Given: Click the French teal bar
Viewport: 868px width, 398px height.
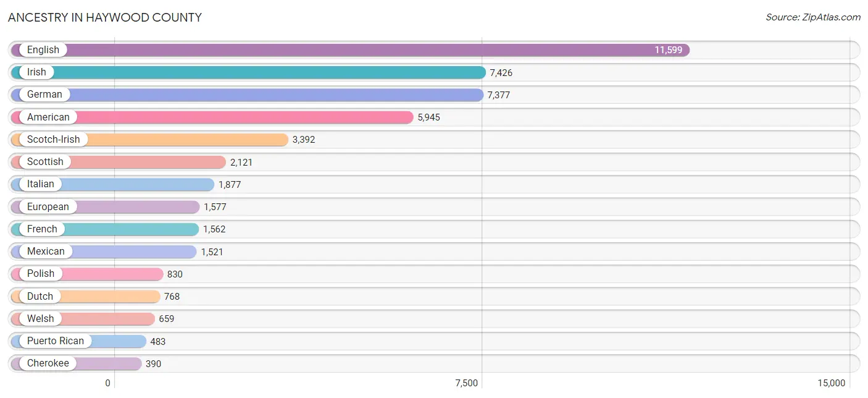Looking at the screenshot, I should pos(105,229).
